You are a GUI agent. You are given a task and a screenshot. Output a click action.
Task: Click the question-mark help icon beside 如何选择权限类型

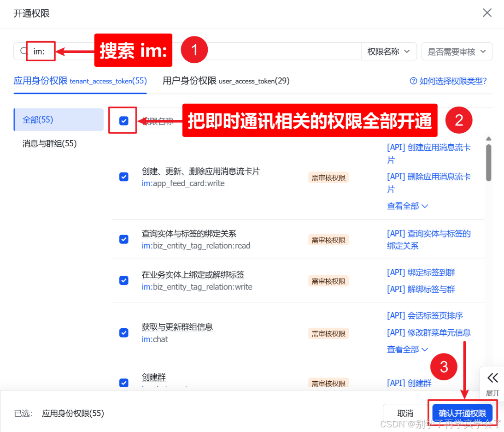click(413, 81)
